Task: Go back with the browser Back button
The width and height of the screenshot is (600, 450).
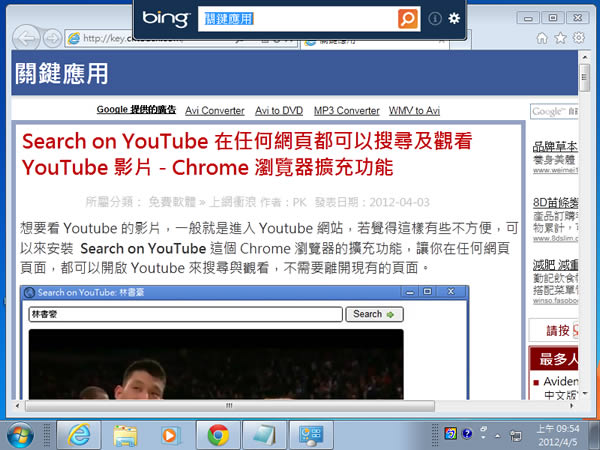Action: click(x=26, y=38)
